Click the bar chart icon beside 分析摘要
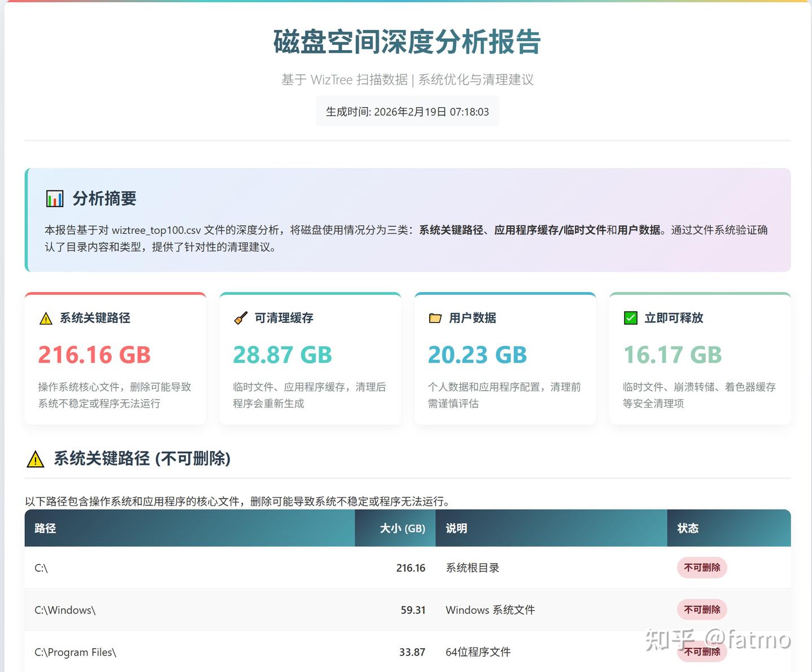The height and width of the screenshot is (672, 812). [55, 198]
